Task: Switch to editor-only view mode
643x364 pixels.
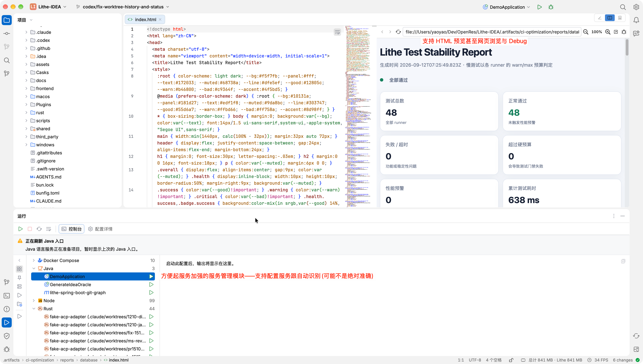Action: [600, 18]
